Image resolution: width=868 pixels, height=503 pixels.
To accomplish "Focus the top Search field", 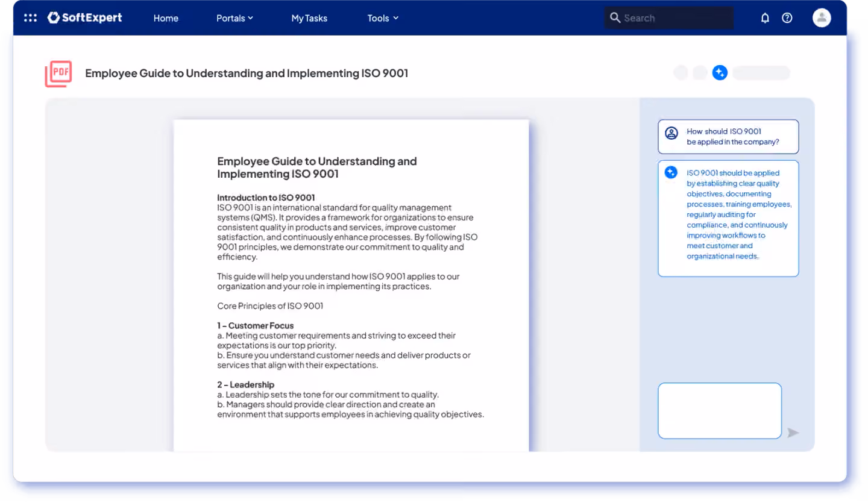I will pos(669,18).
